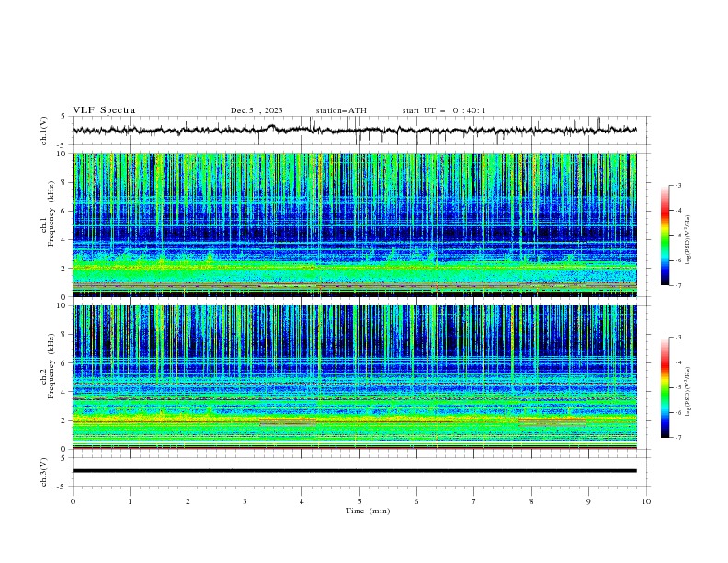Click time axis tick label "0"
The image size is (728, 563).
(73, 501)
